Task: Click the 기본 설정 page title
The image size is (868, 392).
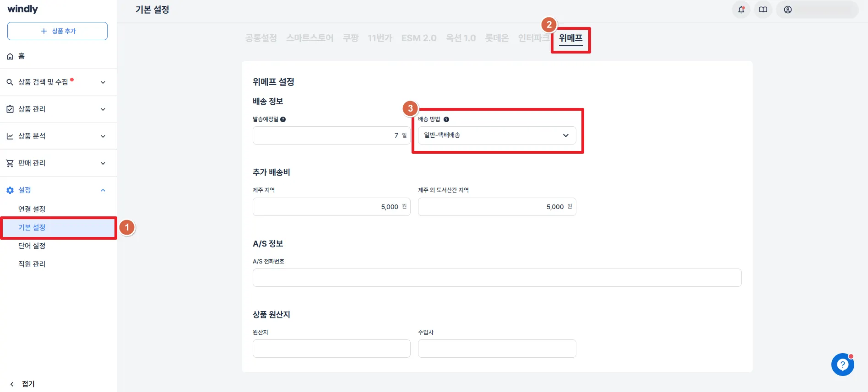Action: coord(152,10)
